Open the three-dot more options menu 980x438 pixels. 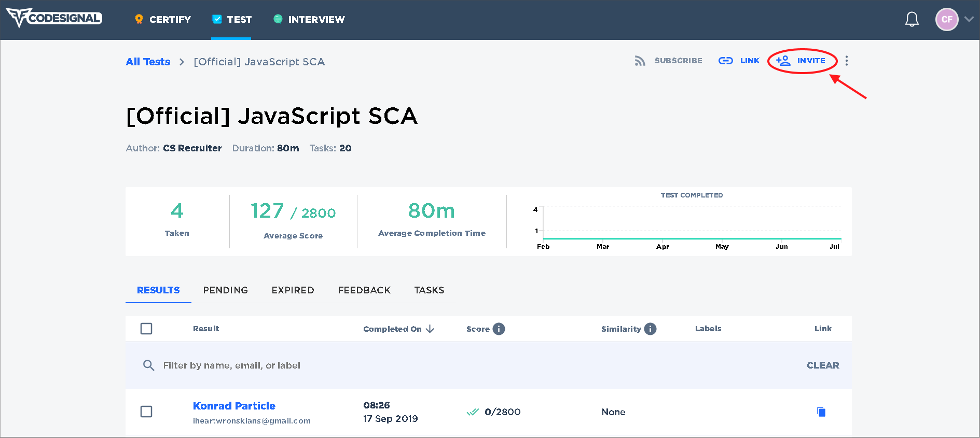(846, 61)
